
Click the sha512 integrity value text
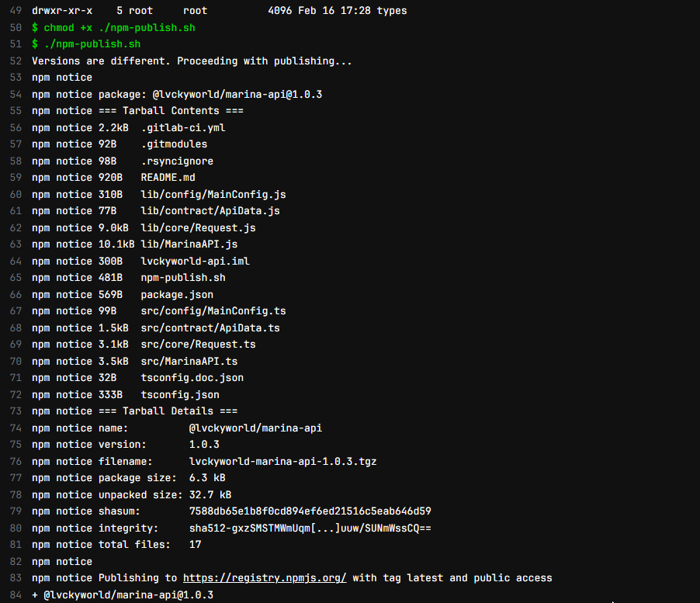click(310, 528)
